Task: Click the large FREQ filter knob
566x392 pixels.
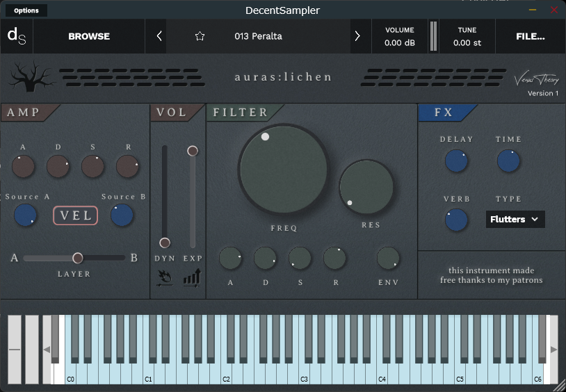Action: tap(284, 170)
